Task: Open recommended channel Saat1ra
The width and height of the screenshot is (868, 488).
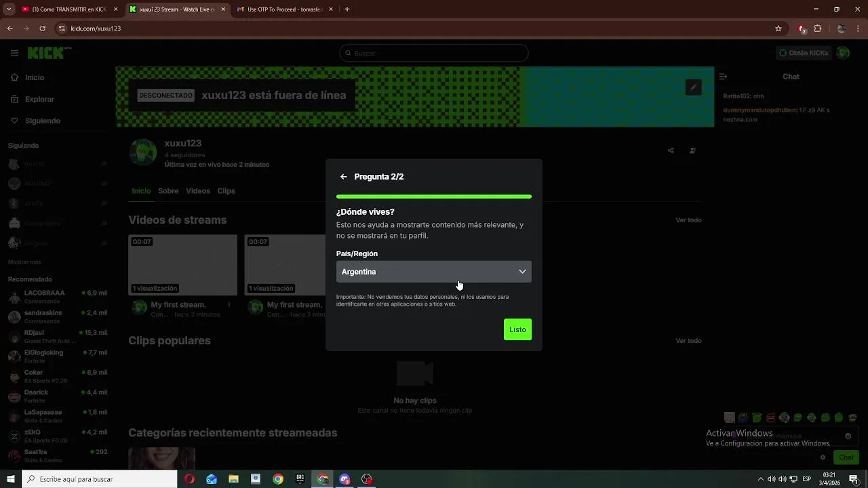Action: 57,455
